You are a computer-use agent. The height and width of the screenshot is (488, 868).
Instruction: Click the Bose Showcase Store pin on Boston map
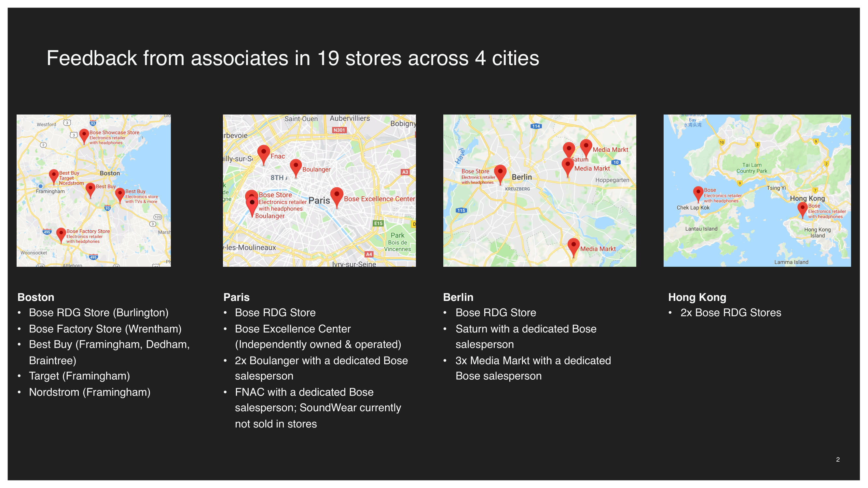(x=84, y=136)
